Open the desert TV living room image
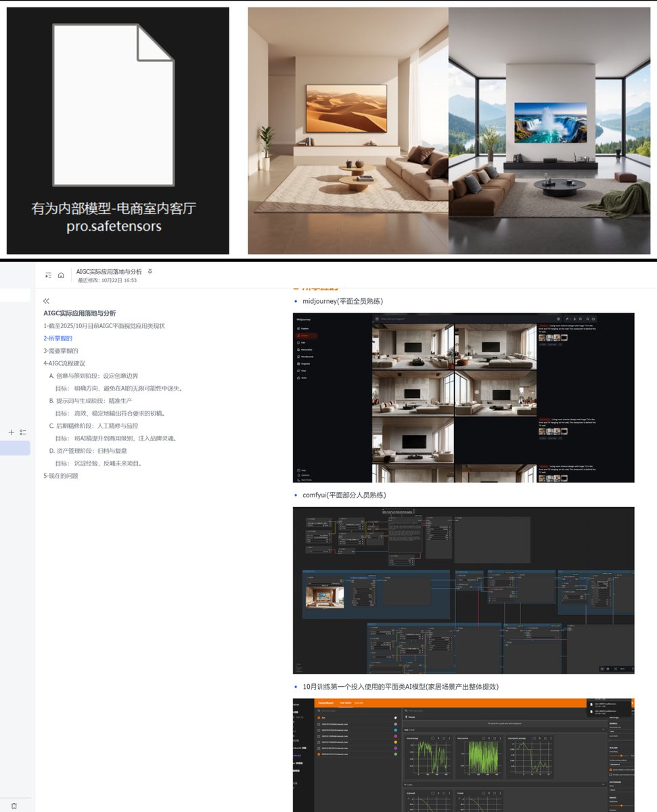Screen dimensions: 657x812 tap(348, 131)
